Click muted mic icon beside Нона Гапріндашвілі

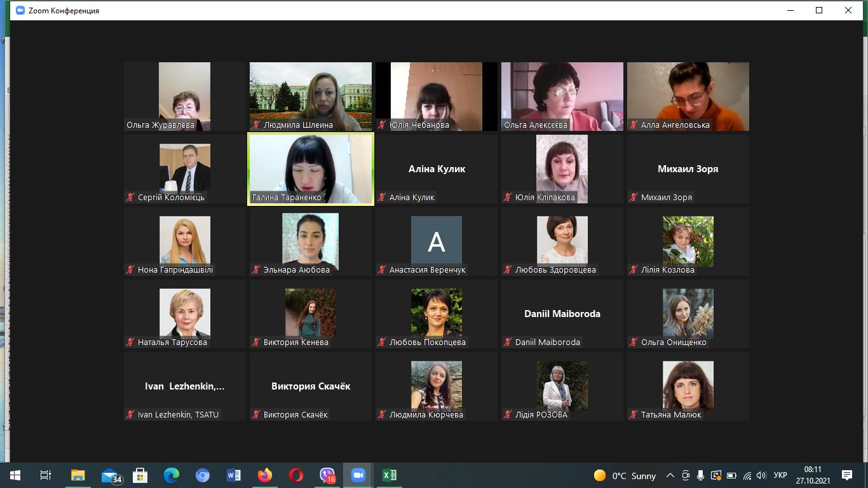click(130, 270)
